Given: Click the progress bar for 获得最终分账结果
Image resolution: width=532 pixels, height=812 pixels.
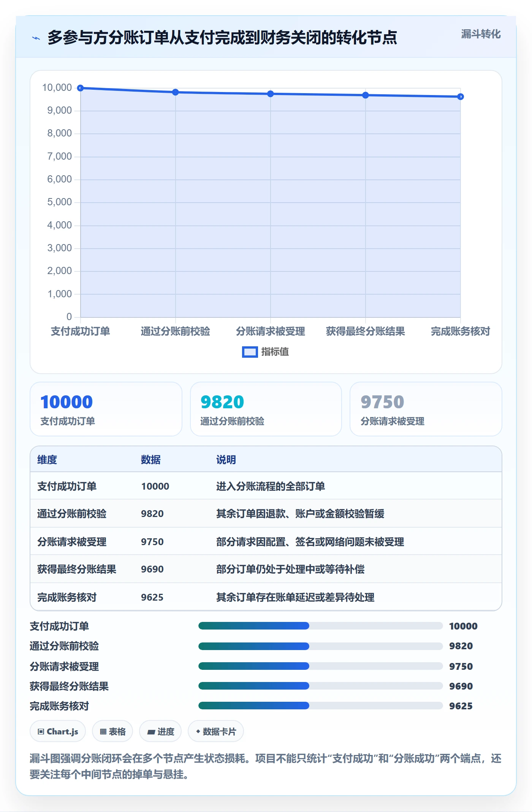Looking at the screenshot, I should point(321,686).
